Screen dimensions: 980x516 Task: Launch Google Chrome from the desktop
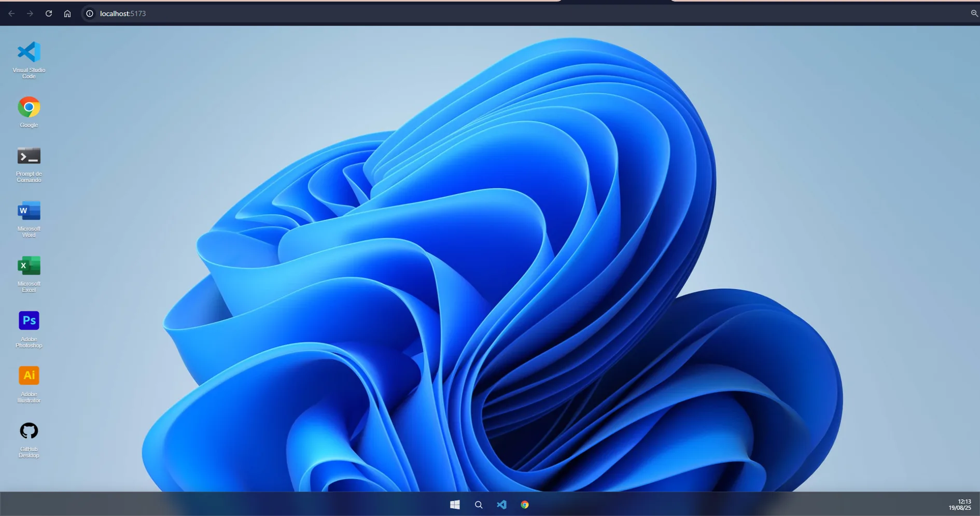(x=29, y=110)
